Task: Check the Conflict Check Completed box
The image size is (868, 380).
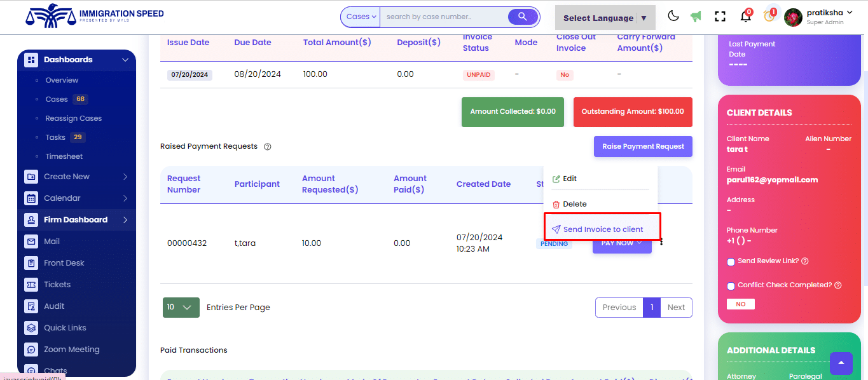Action: point(731,286)
